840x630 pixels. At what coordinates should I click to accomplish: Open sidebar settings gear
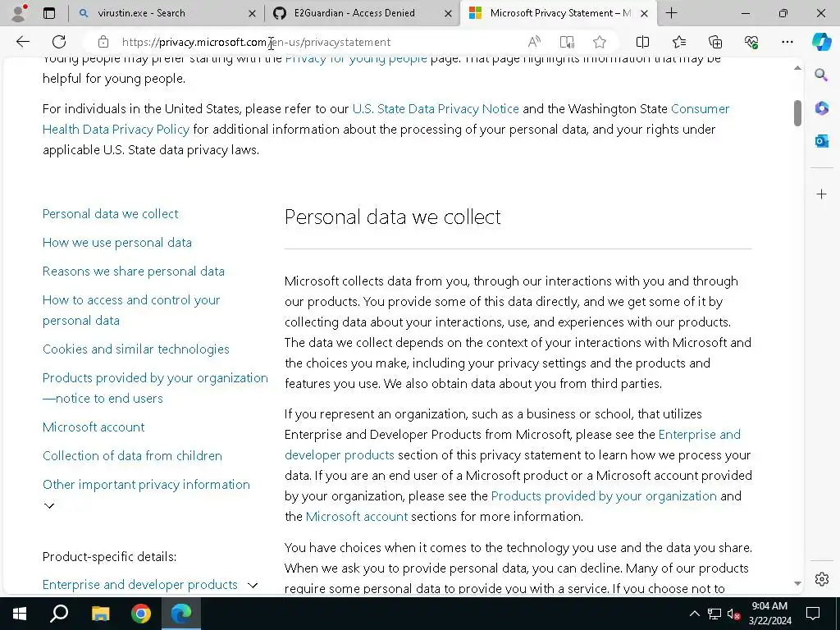[x=821, y=579]
